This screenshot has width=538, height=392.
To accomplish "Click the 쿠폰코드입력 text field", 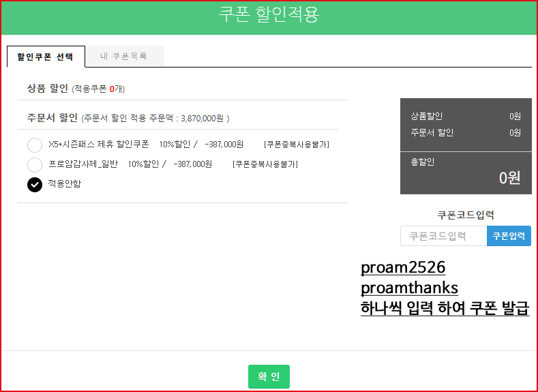I will pos(443,236).
